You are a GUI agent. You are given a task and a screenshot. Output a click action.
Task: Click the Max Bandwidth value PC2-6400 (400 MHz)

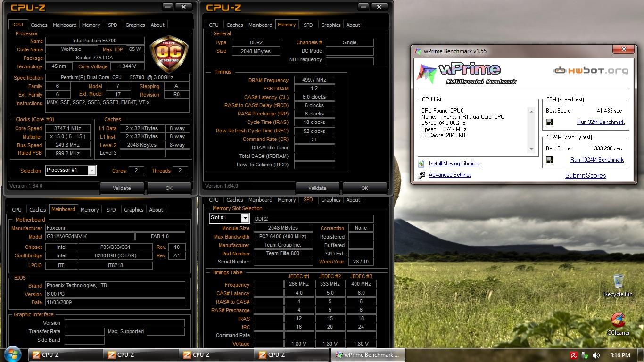pyautogui.click(x=283, y=237)
